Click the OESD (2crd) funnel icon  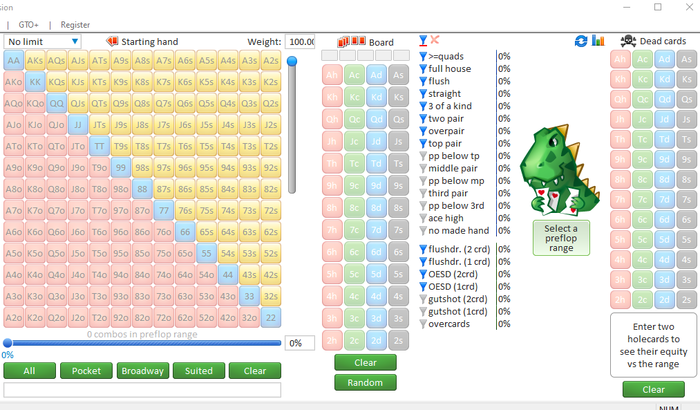pyautogui.click(x=423, y=274)
